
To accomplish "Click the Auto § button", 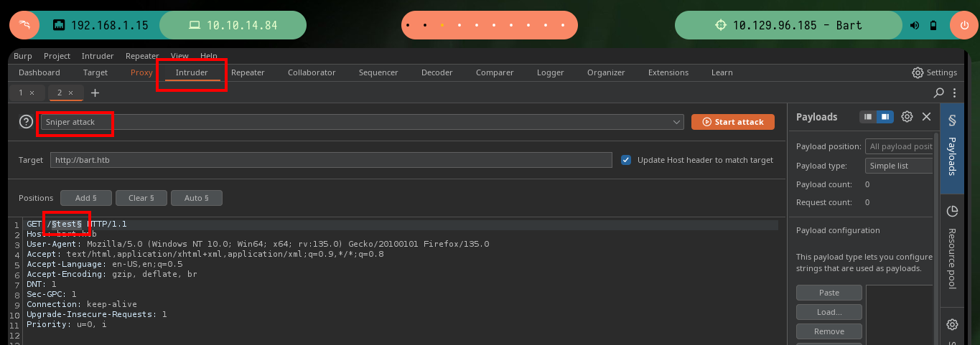I will tap(197, 198).
